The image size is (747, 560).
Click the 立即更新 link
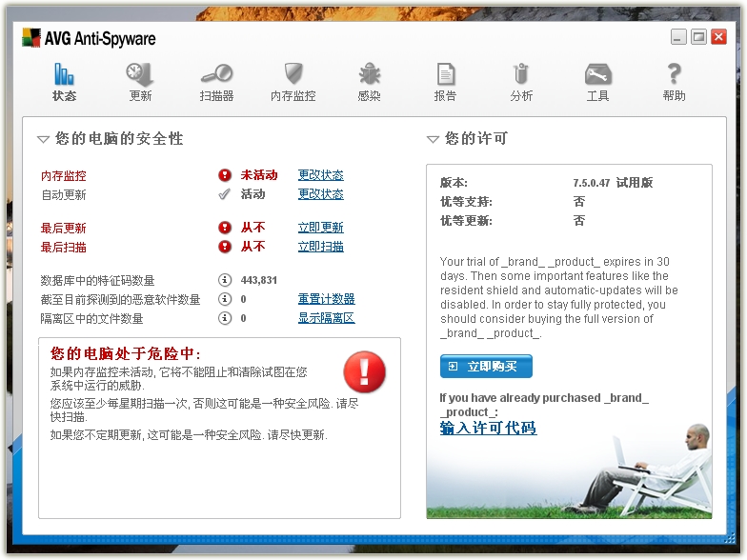[x=320, y=228]
